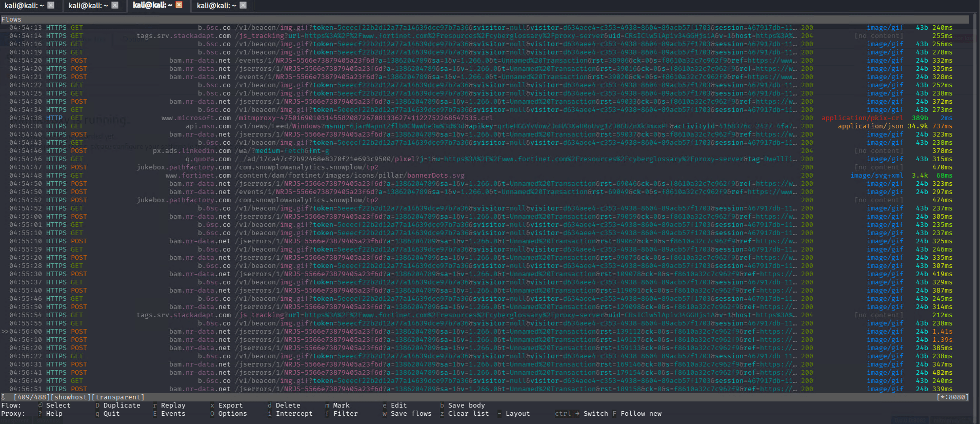The height and width of the screenshot is (424, 980).
Task: Click Select in the key hints
Action: tap(58, 406)
